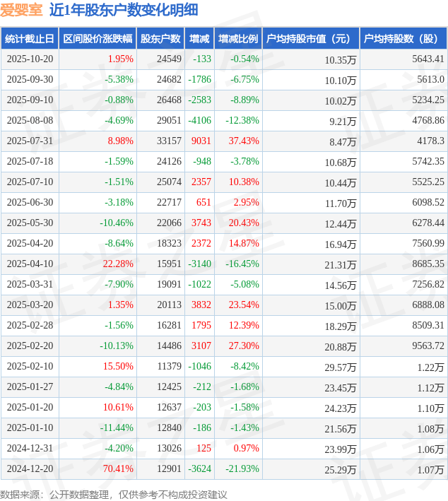
Task: Click the 股东户数 column header
Action: [160, 39]
